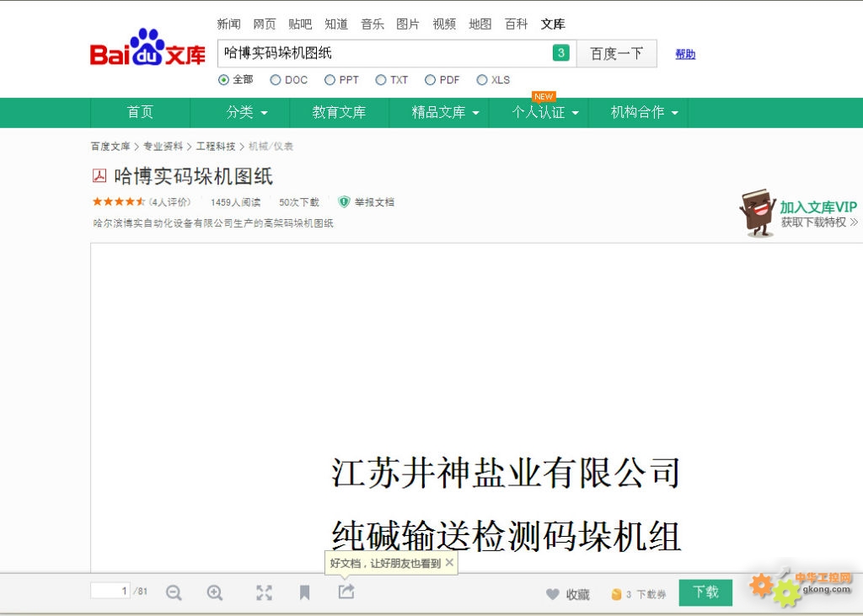
Task: Zoom in the document view
Action: pos(215,593)
